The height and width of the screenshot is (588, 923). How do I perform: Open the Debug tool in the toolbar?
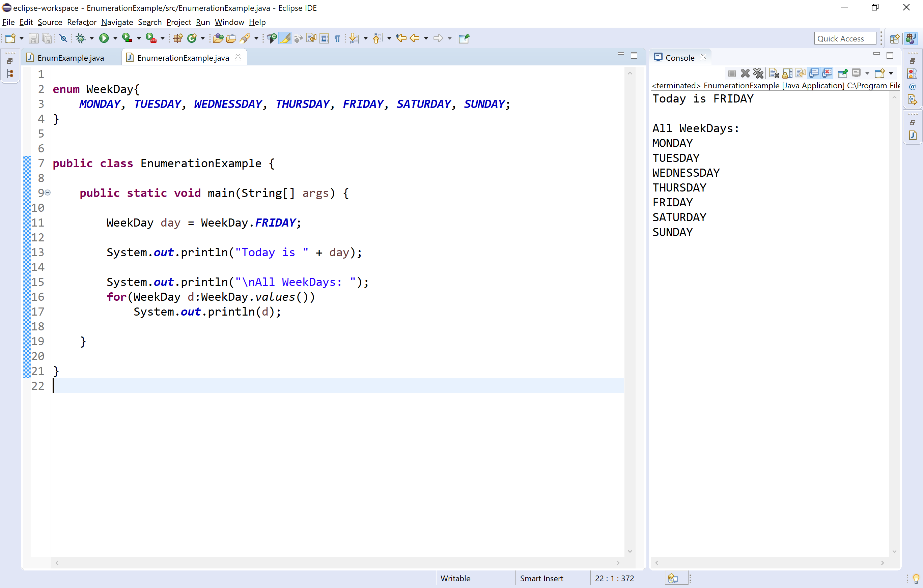pyautogui.click(x=81, y=38)
